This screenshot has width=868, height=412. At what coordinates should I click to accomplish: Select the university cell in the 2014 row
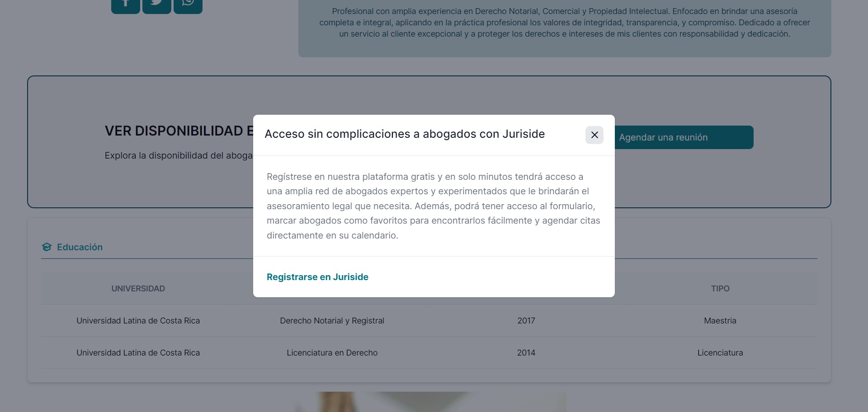pyautogui.click(x=138, y=353)
